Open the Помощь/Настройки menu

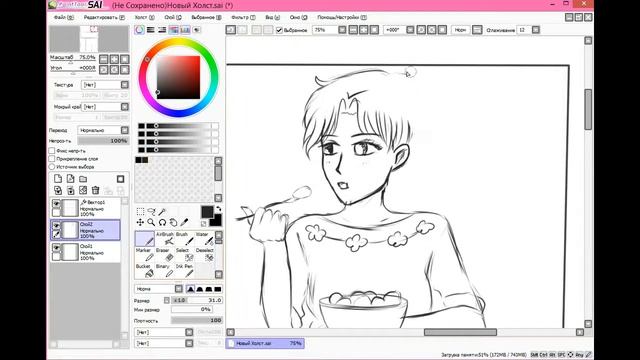tap(342, 18)
